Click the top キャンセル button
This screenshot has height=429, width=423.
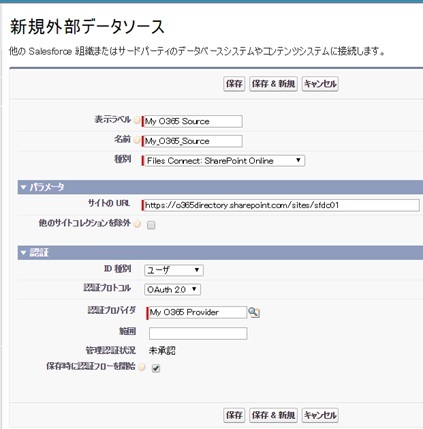[320, 84]
